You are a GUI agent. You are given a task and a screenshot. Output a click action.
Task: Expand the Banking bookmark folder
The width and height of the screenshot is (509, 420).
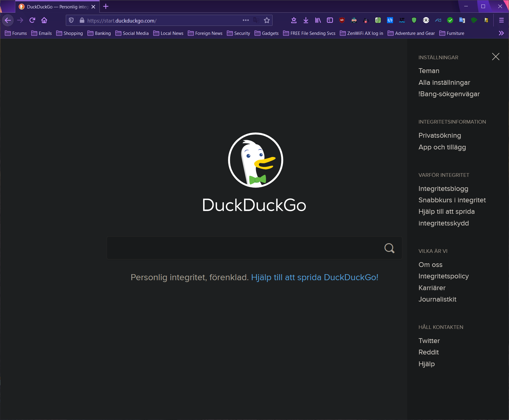point(99,33)
